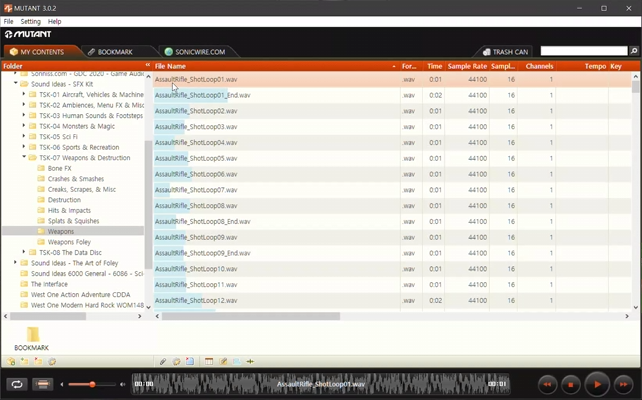Click the green crossed-arrows icon in file toolbar

coord(250,362)
